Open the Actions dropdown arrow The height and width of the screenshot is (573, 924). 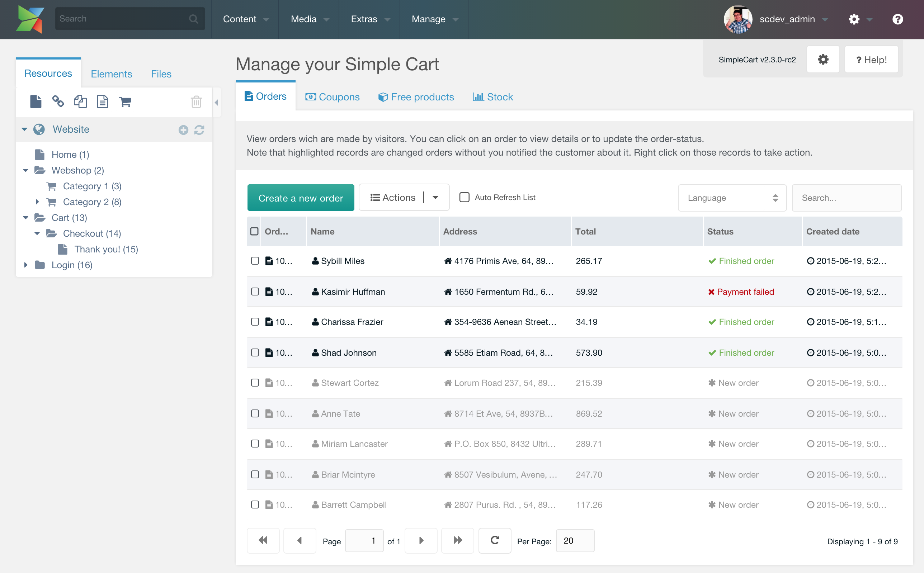pyautogui.click(x=436, y=198)
